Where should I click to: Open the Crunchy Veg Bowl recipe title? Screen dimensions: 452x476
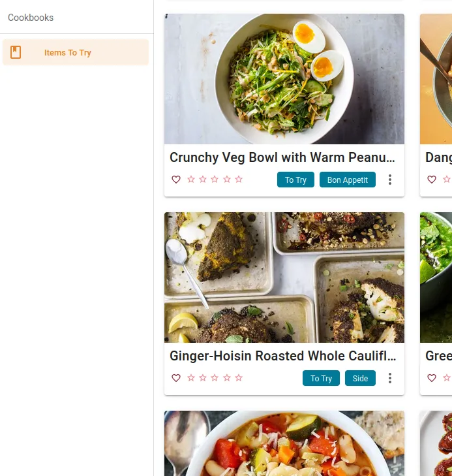282,157
